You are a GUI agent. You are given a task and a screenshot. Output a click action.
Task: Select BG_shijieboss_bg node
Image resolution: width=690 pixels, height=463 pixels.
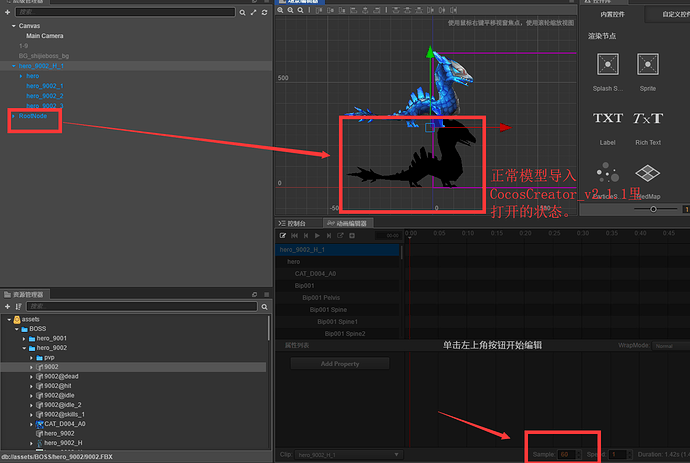(x=44, y=56)
